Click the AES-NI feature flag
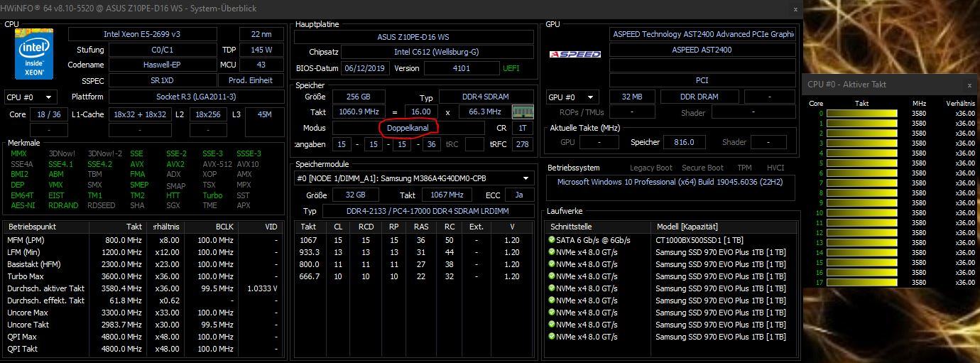 (23, 206)
